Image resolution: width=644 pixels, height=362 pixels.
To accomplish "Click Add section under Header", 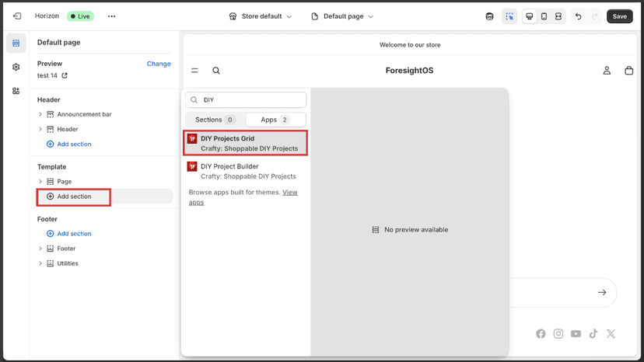I will click(69, 144).
